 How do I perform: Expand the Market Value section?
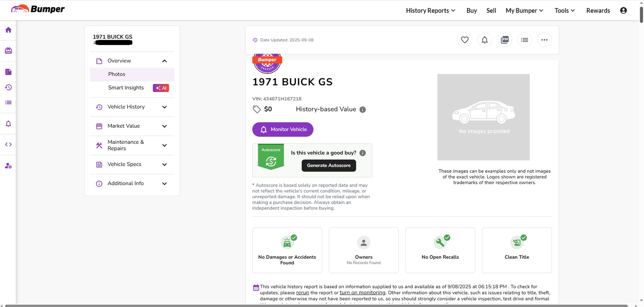164,126
